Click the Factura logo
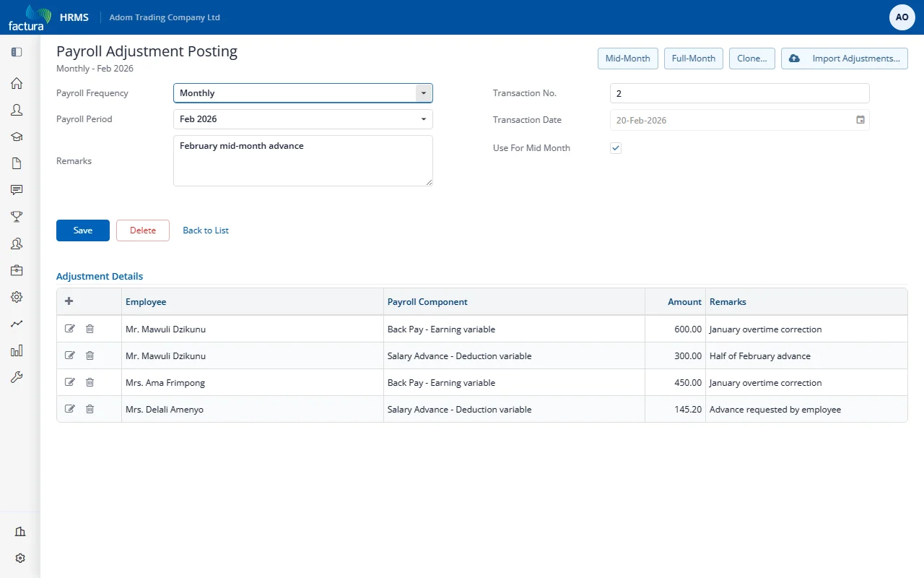Image resolution: width=924 pixels, height=578 pixels. point(30,17)
